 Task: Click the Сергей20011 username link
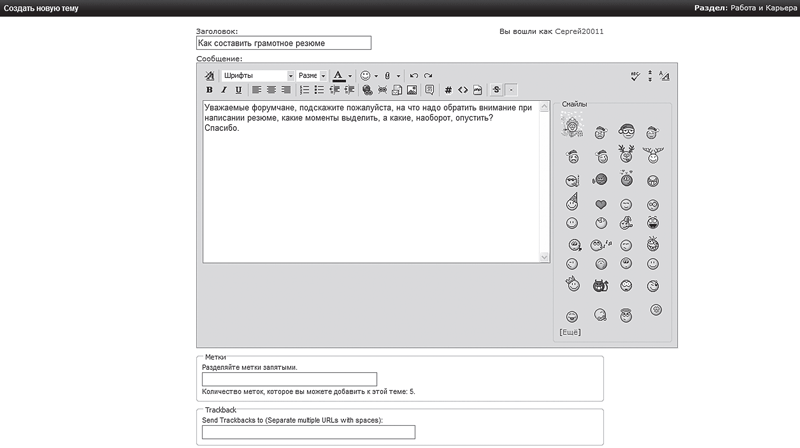(579, 31)
